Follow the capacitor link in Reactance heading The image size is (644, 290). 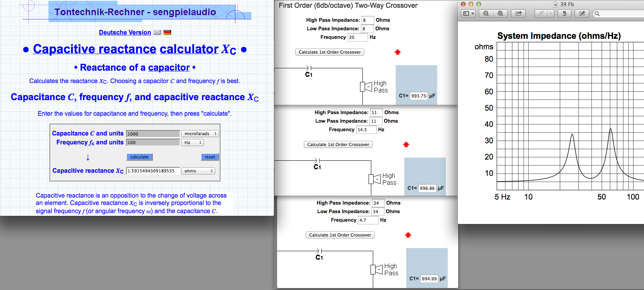click(169, 68)
